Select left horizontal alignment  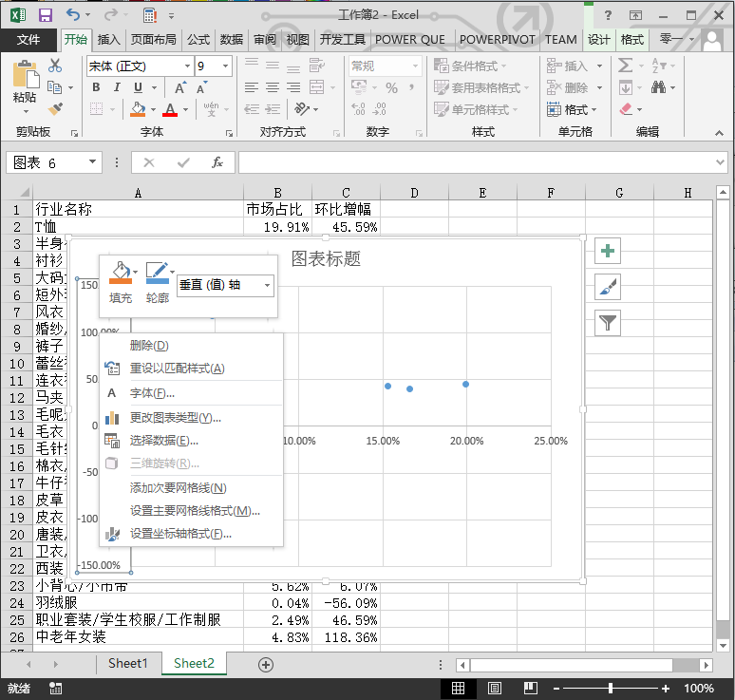click(252, 87)
